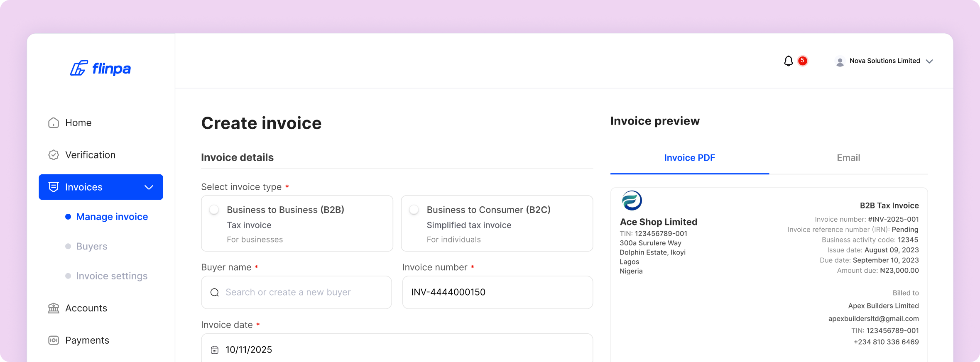Open notifications bell icon
980x362 pixels.
click(x=788, y=61)
